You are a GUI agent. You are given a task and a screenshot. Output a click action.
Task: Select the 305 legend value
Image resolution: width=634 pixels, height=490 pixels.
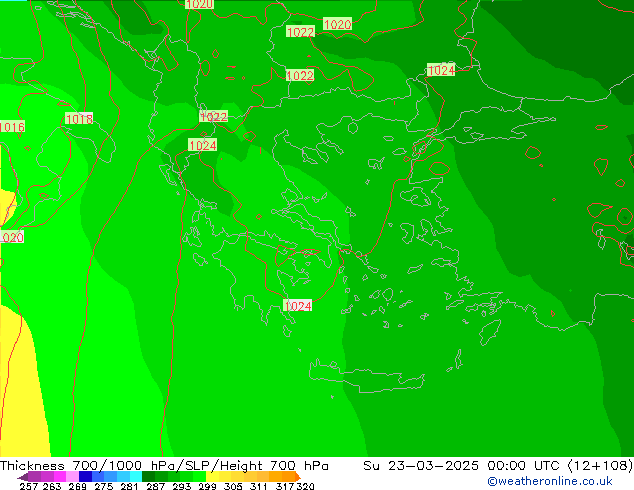(x=233, y=486)
